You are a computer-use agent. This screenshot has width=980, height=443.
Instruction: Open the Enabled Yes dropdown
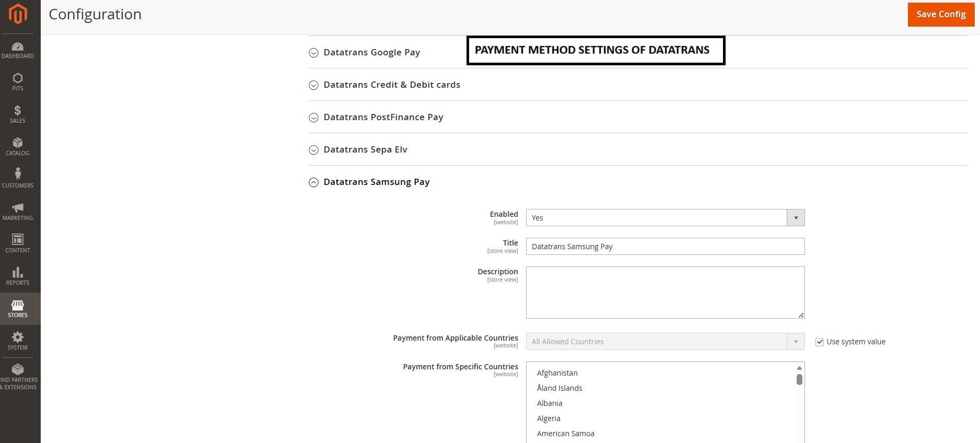[x=665, y=218]
